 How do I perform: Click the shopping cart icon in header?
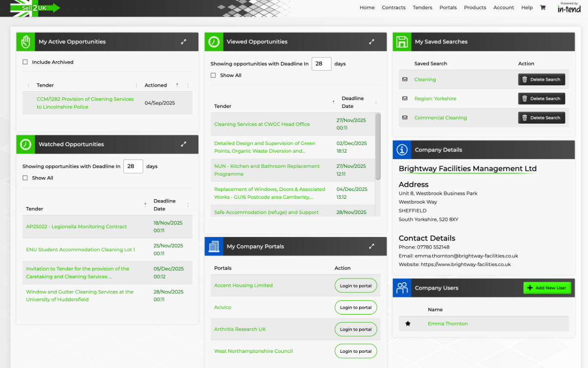tap(542, 7)
